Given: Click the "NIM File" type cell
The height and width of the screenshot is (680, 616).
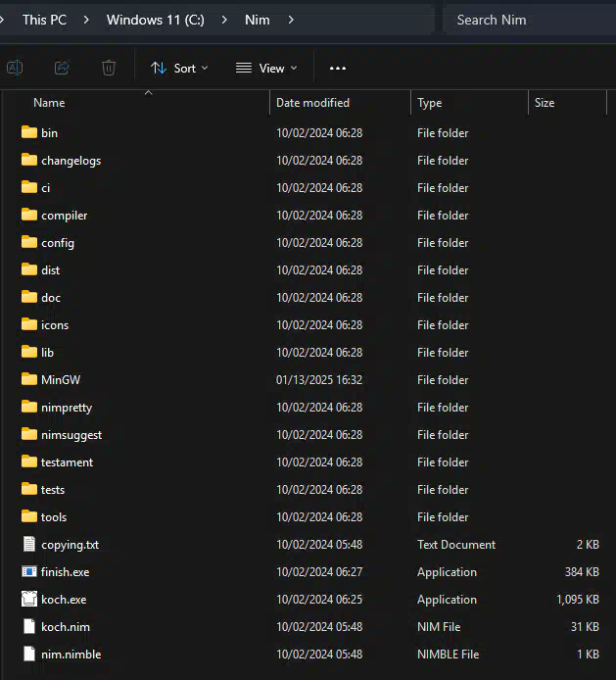Looking at the screenshot, I should point(439,627).
